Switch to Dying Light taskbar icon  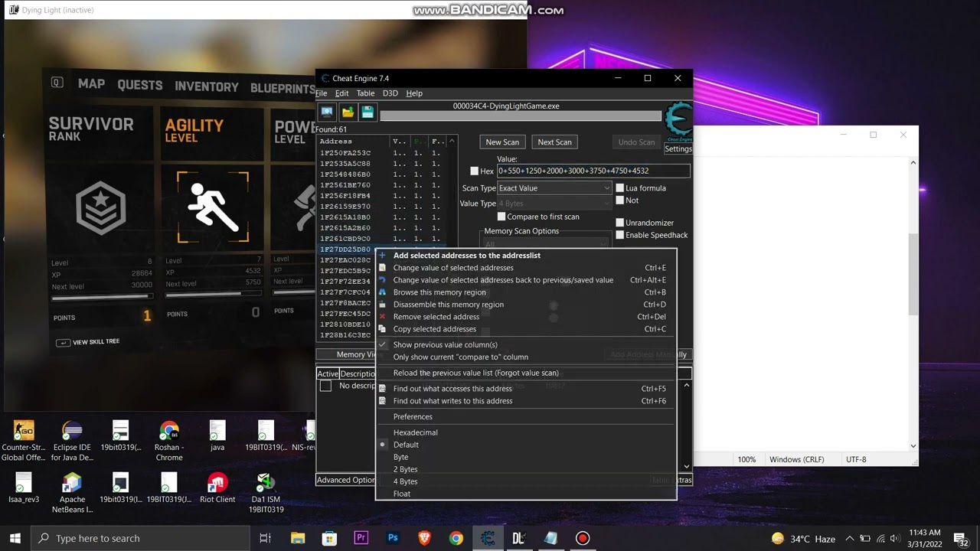[518, 538]
